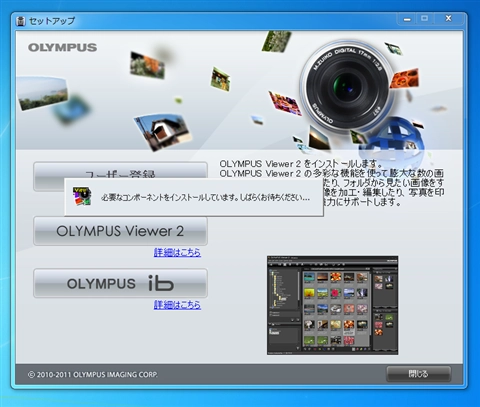Click the OLYMPUS ib install button

pyautogui.click(x=120, y=283)
